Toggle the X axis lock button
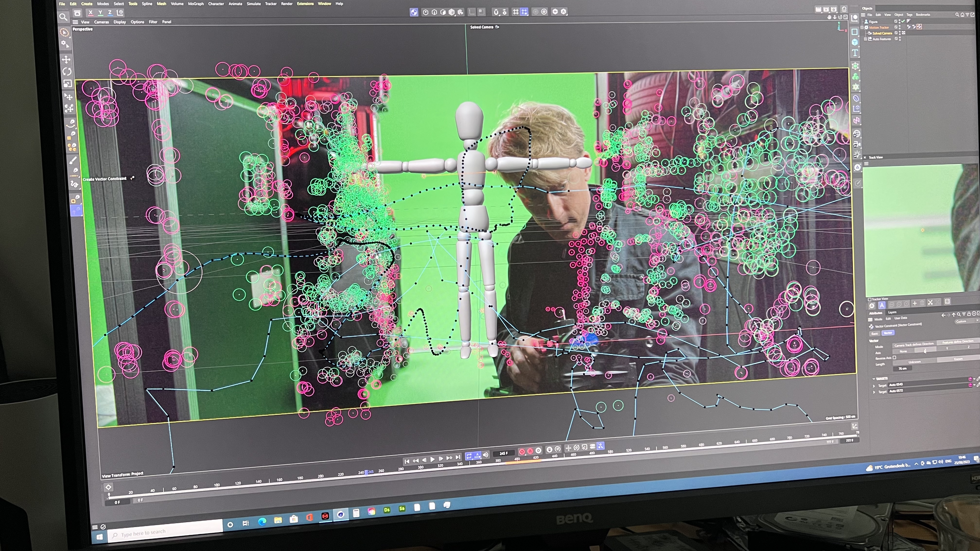The height and width of the screenshot is (551, 980). click(91, 13)
